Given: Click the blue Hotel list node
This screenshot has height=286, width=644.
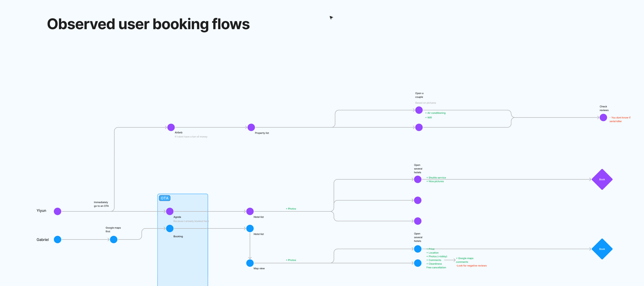Looking at the screenshot, I should tap(250, 228).
